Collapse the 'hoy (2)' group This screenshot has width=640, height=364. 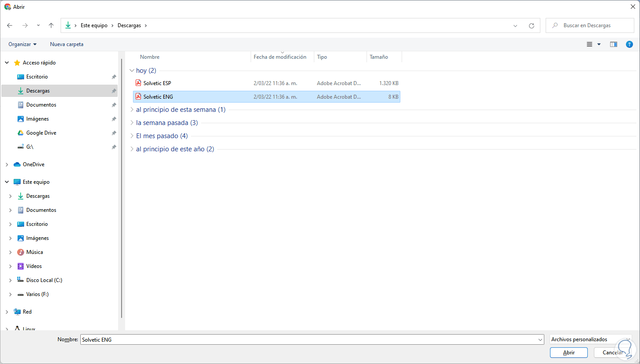[x=132, y=71]
